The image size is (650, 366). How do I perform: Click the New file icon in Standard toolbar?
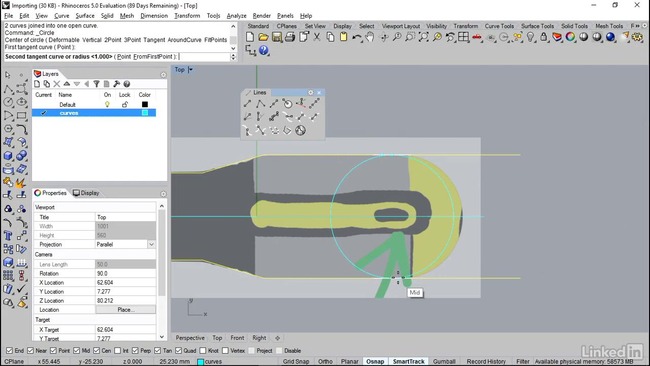point(250,37)
